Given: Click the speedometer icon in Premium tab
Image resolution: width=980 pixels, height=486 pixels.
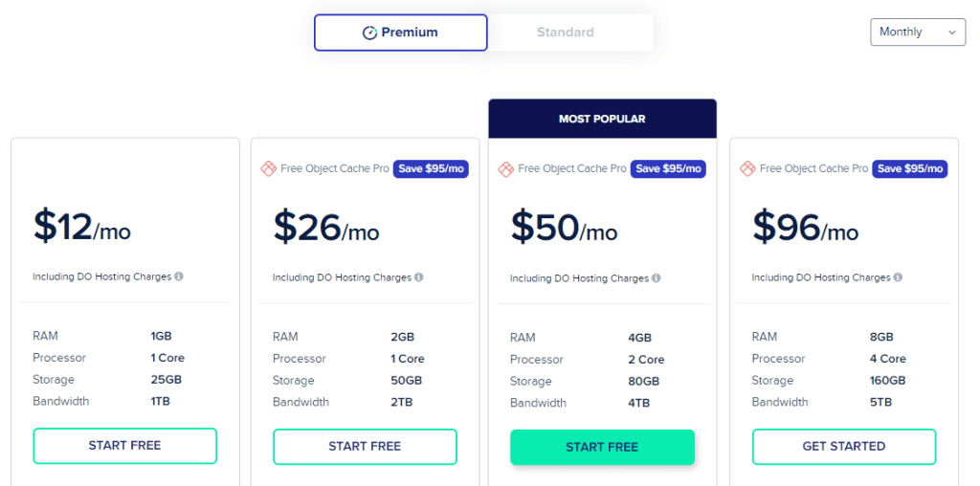Looking at the screenshot, I should [369, 33].
